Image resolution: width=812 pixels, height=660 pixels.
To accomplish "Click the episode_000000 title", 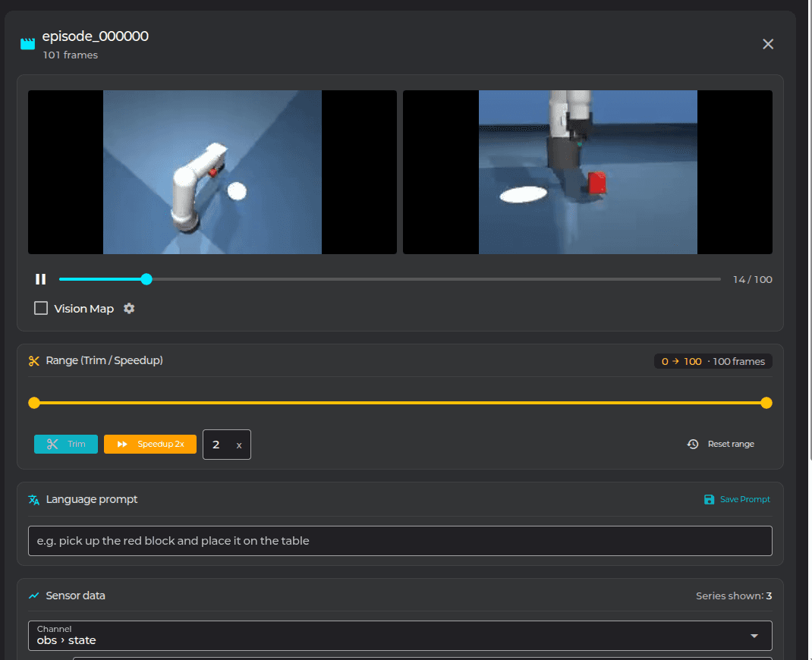I will [96, 36].
